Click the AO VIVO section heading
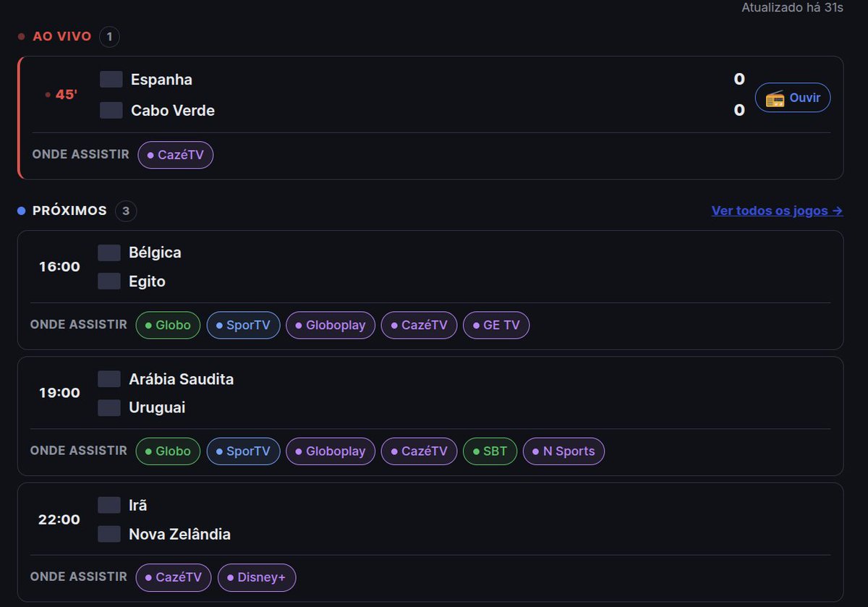The image size is (868, 607). pos(62,36)
